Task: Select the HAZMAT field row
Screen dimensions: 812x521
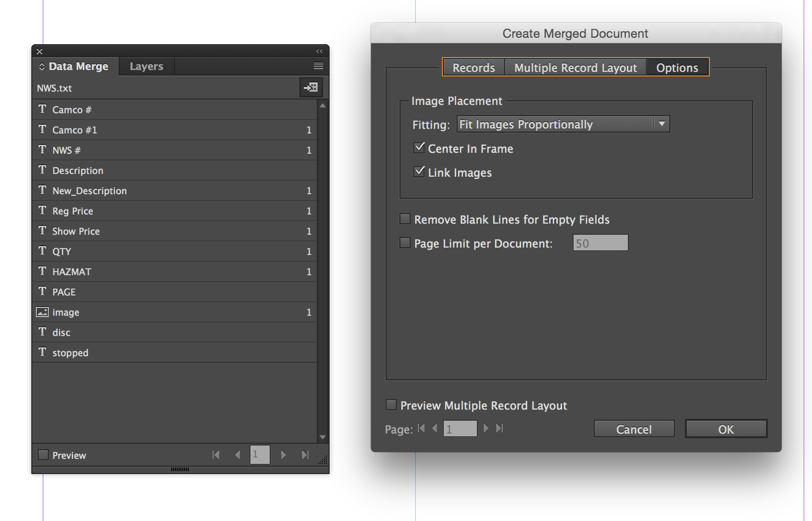Action: [175, 272]
